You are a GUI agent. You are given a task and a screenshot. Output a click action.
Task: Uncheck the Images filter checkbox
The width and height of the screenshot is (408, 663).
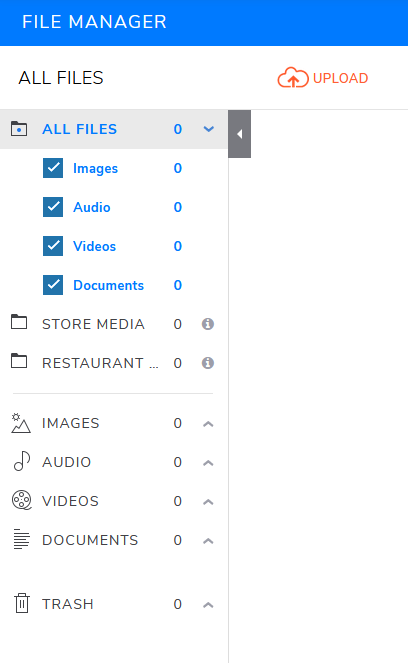point(53,168)
